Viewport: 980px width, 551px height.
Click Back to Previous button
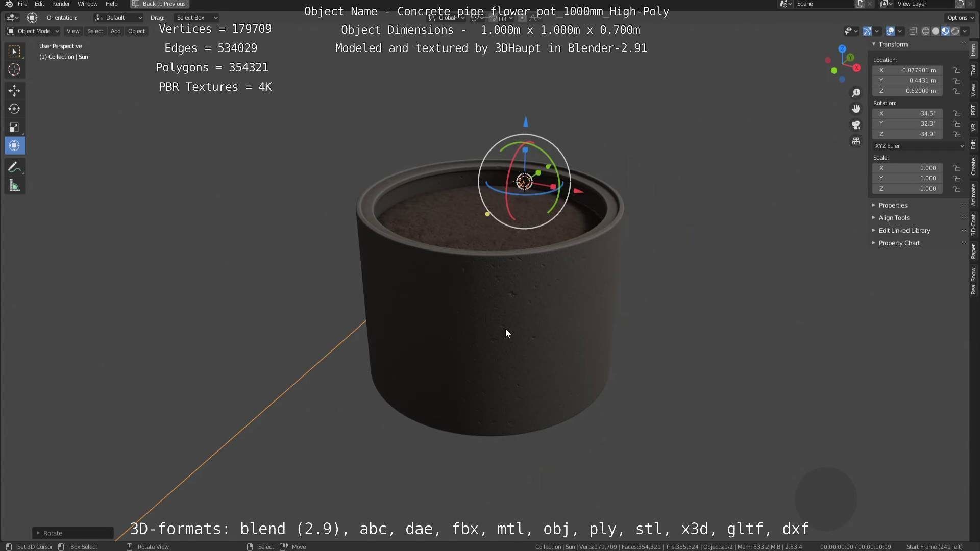point(160,4)
